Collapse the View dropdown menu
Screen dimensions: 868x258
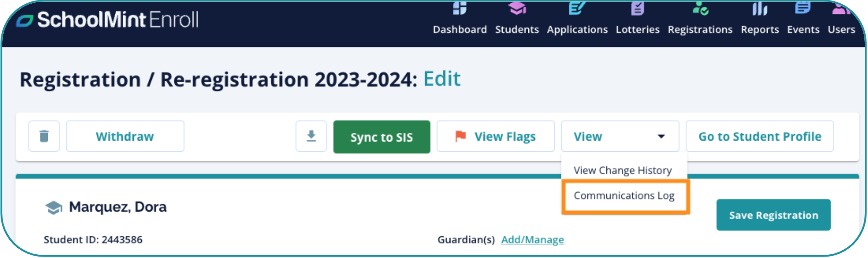619,136
